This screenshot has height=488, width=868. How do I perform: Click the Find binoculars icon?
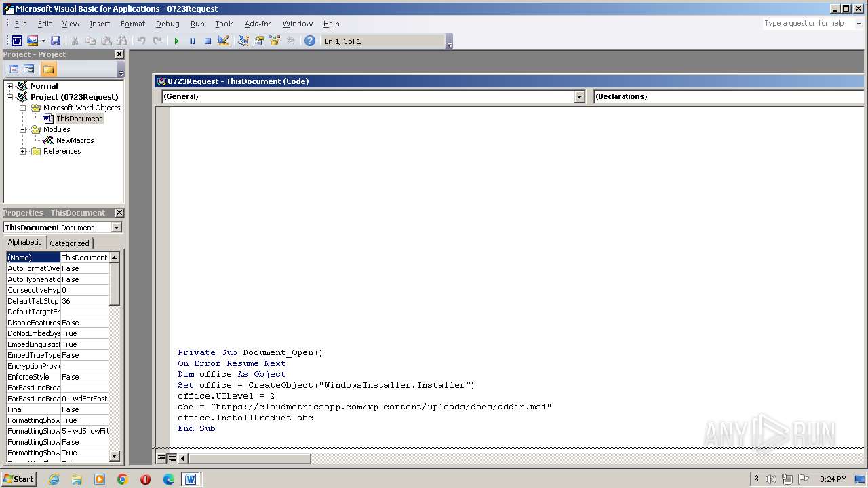click(x=122, y=41)
